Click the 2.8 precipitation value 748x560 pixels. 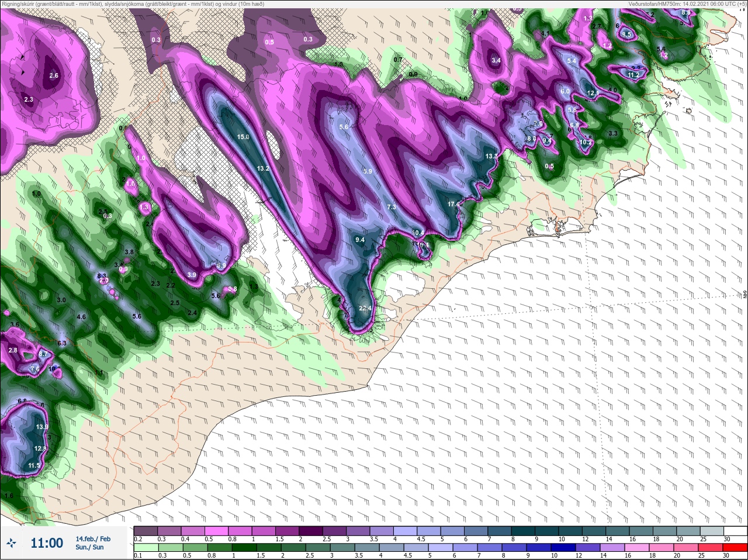pyautogui.click(x=13, y=350)
